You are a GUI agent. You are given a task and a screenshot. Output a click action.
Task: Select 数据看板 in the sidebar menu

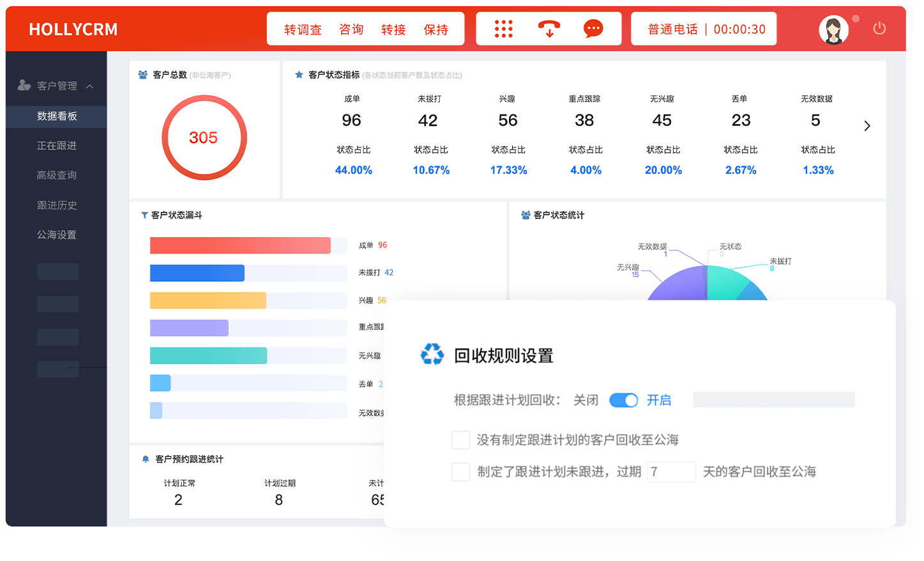[56, 116]
